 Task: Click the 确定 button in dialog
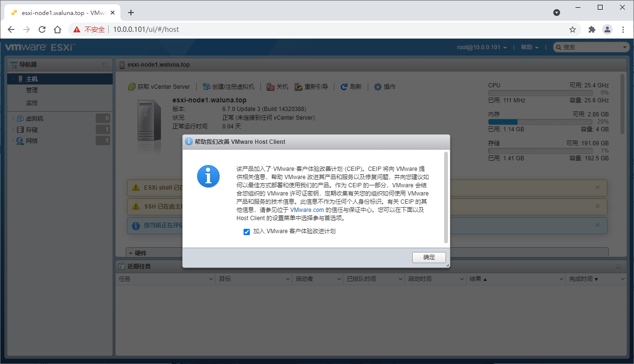[x=429, y=257]
